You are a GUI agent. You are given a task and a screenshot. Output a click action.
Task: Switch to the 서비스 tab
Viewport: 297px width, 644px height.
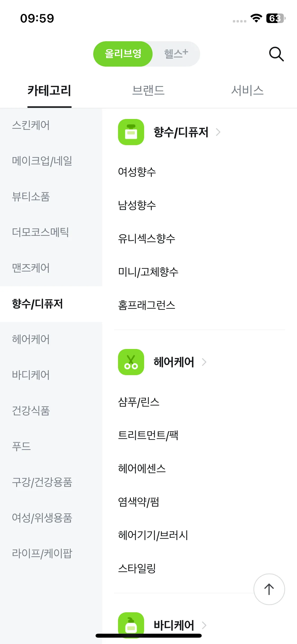pos(247,90)
